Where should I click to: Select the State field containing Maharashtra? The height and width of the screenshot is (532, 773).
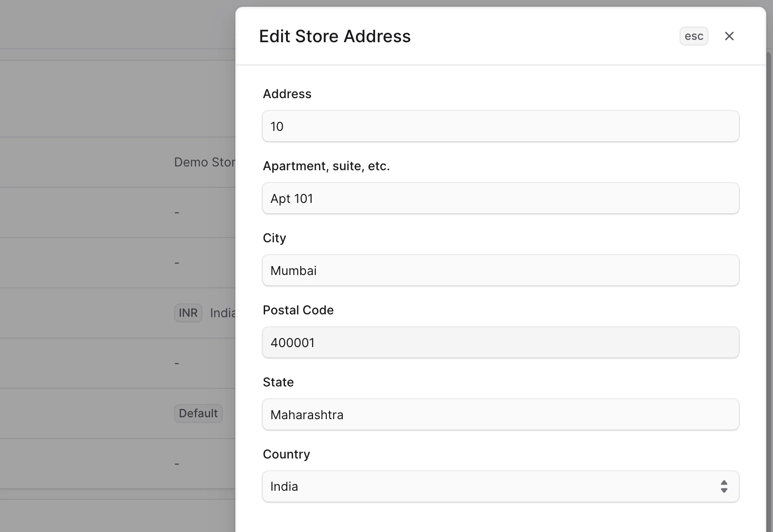(x=500, y=414)
